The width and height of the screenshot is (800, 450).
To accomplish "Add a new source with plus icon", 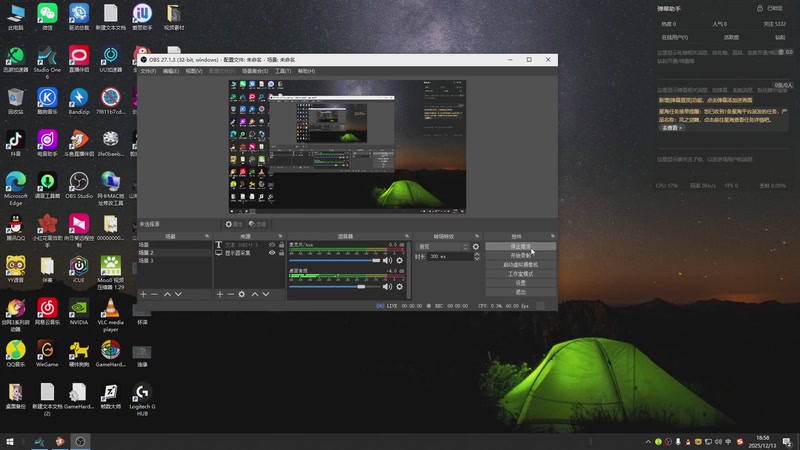I will tap(220, 294).
